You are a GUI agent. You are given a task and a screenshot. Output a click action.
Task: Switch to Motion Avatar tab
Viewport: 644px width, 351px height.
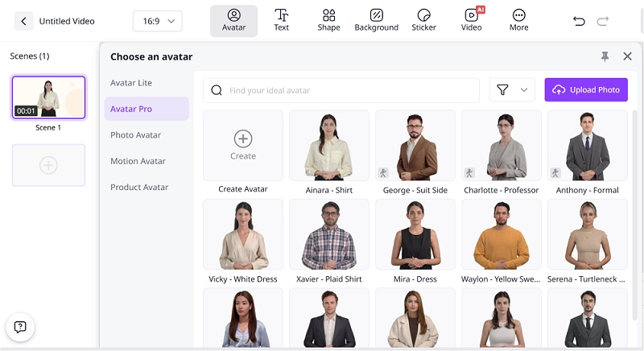tap(147, 161)
